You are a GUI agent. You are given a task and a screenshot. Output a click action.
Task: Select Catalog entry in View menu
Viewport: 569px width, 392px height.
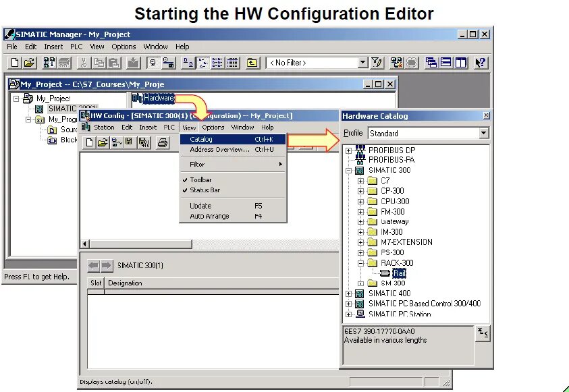point(233,139)
